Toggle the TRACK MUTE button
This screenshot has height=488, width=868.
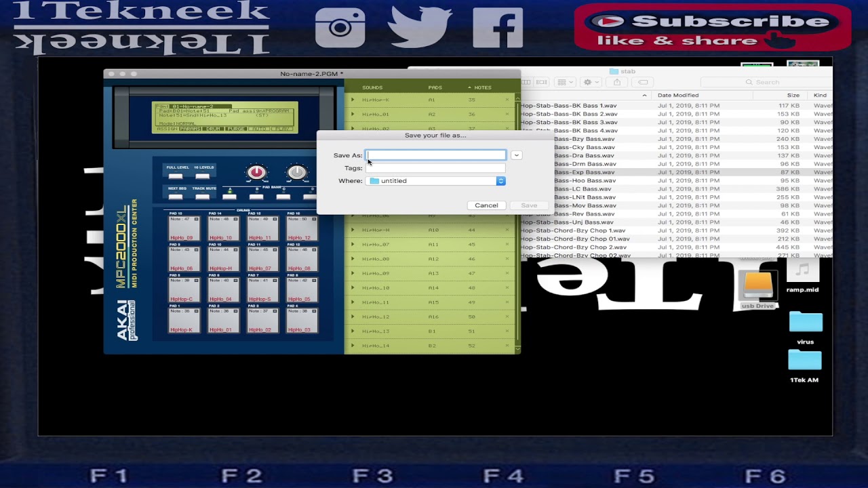point(202,197)
